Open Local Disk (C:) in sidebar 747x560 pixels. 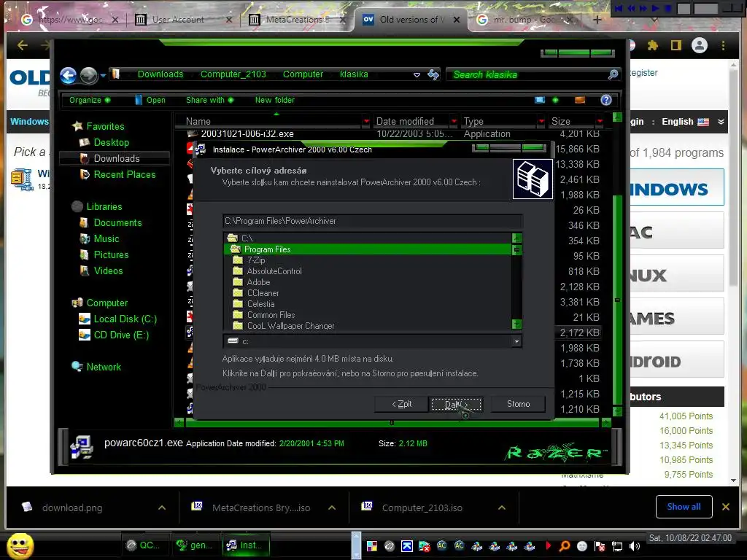tap(125, 319)
